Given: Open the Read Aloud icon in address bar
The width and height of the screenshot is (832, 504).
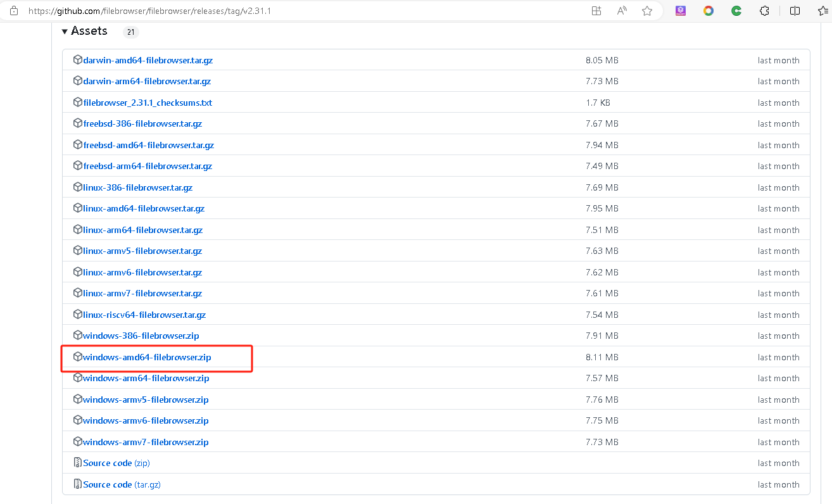Looking at the screenshot, I should coord(622,11).
